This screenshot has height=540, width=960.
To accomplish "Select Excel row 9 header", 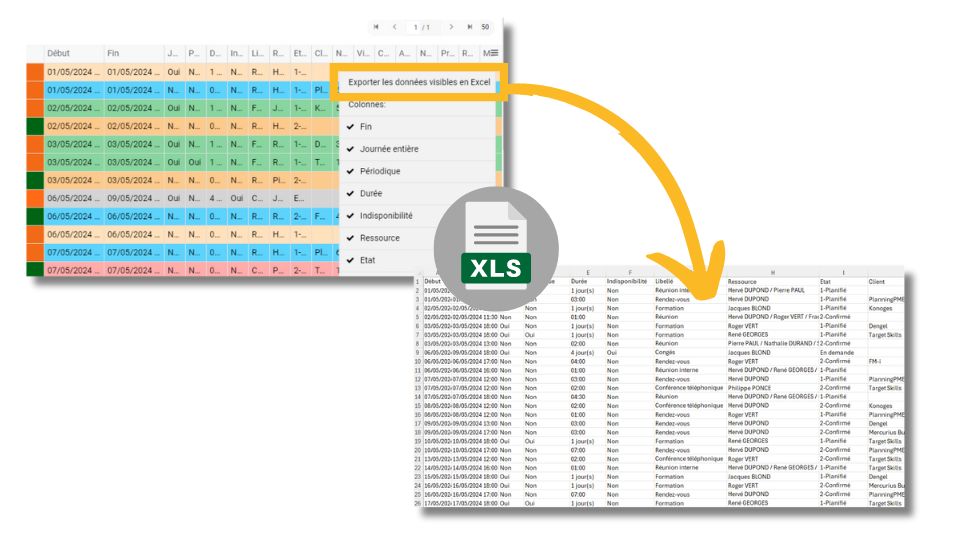I will (x=418, y=353).
